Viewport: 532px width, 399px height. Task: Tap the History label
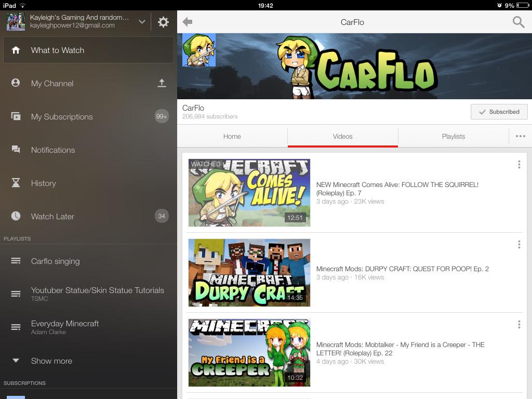[x=44, y=183]
